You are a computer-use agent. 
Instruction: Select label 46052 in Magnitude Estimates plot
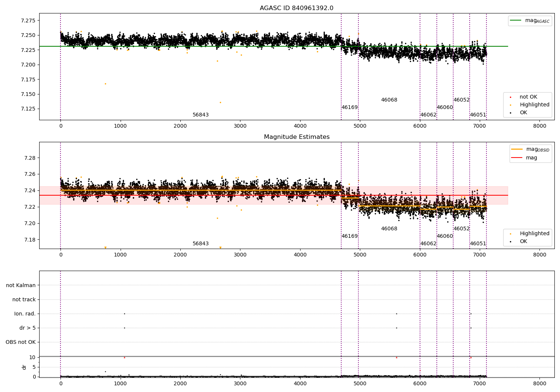tap(461, 229)
